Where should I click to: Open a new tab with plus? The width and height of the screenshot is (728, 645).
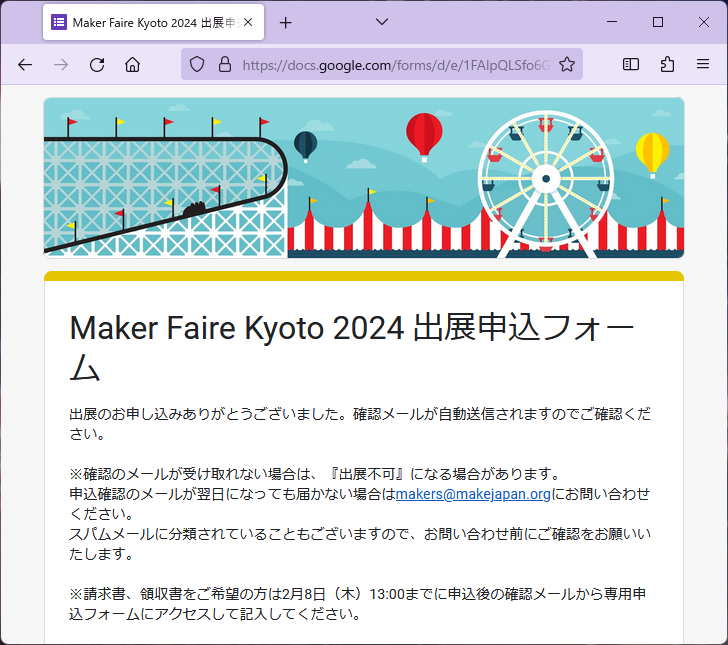pos(286,22)
